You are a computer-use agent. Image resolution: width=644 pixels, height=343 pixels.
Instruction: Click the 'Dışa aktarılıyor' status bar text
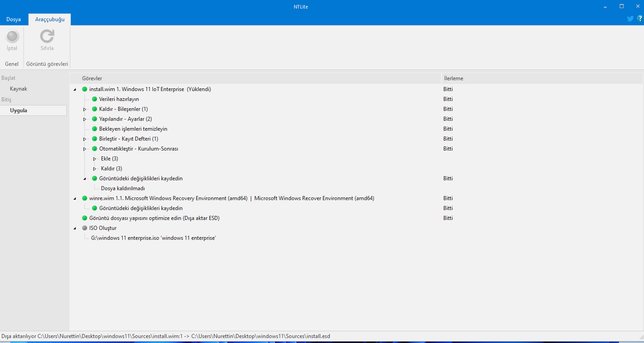(x=166, y=336)
